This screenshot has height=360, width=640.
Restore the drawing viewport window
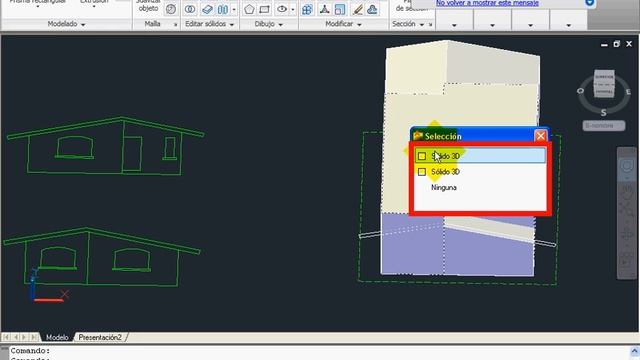point(616,44)
